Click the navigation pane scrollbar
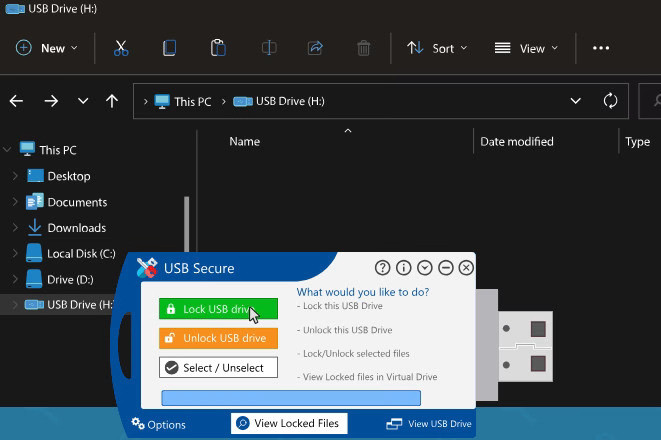Screen dimensions: 661x440 click(186, 223)
